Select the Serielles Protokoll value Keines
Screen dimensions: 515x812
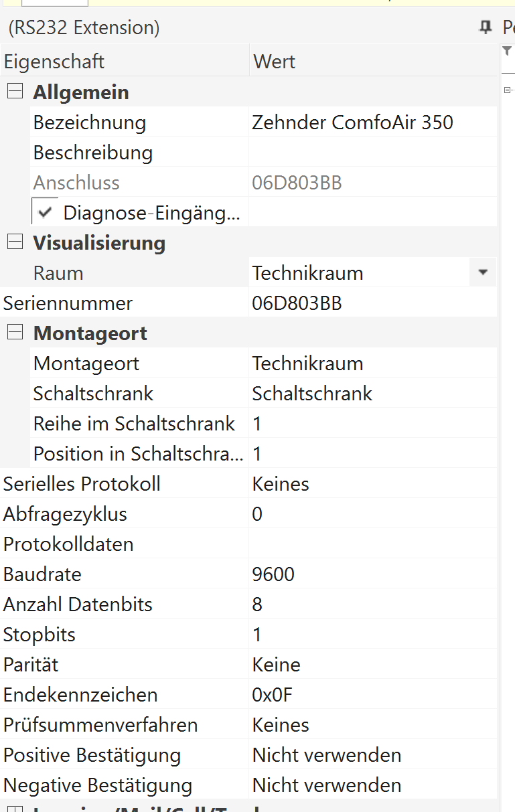tap(281, 484)
